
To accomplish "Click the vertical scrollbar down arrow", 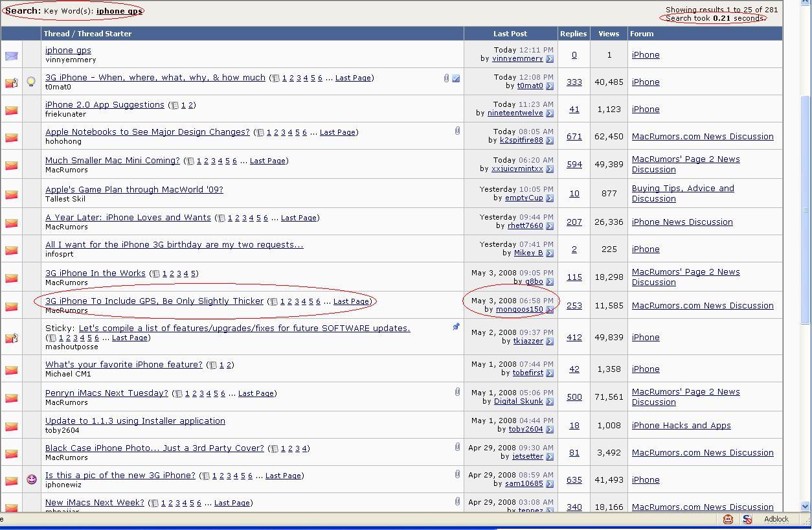I will pyautogui.click(x=806, y=507).
